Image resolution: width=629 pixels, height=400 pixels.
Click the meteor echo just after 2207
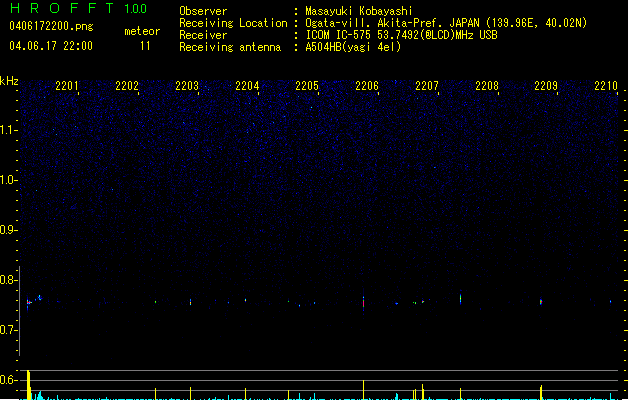(461, 298)
